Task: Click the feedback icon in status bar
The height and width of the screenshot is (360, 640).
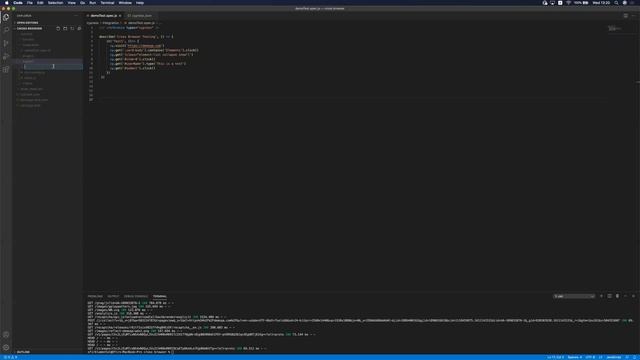Action: 627,357
